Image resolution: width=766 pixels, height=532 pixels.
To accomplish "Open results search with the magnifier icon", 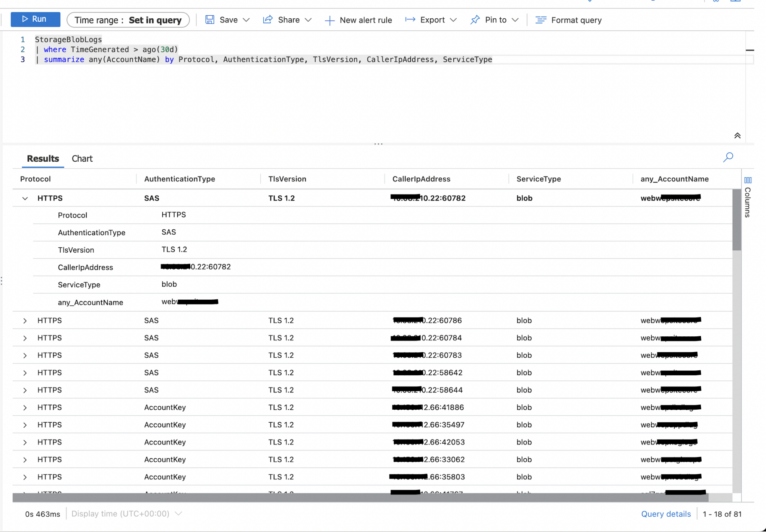I will click(728, 157).
